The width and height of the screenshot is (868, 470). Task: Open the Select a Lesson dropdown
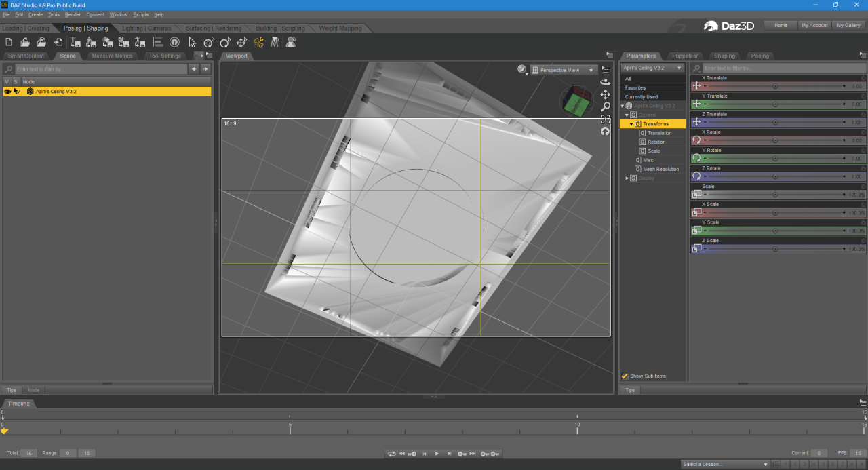coord(726,465)
